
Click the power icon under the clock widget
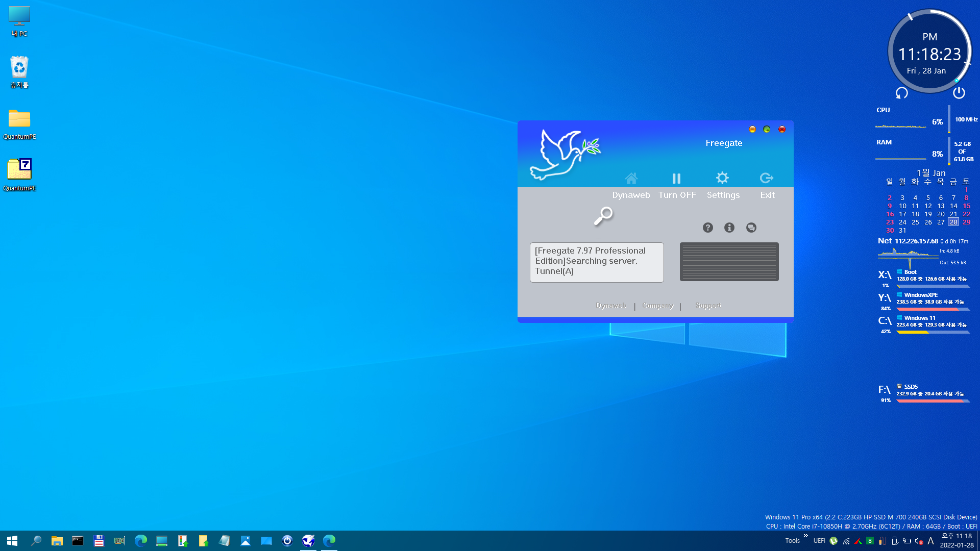959,92
